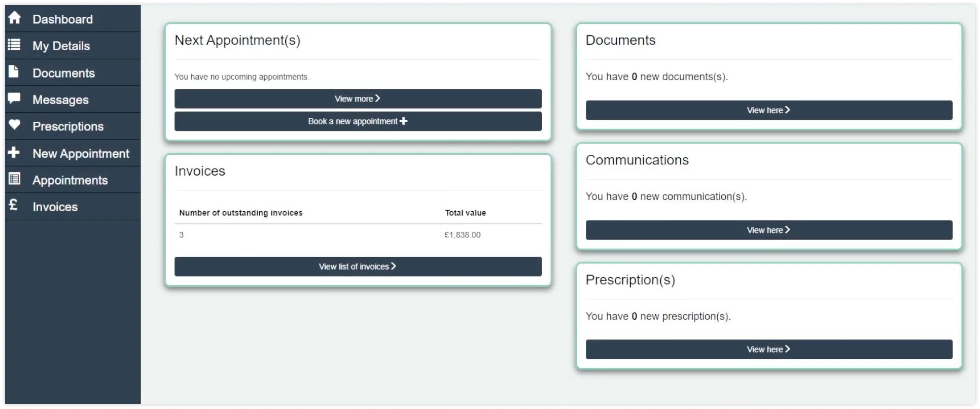The width and height of the screenshot is (980, 409).
Task: Click 'You have 0 new prescription(s)' text
Action: pos(658,316)
